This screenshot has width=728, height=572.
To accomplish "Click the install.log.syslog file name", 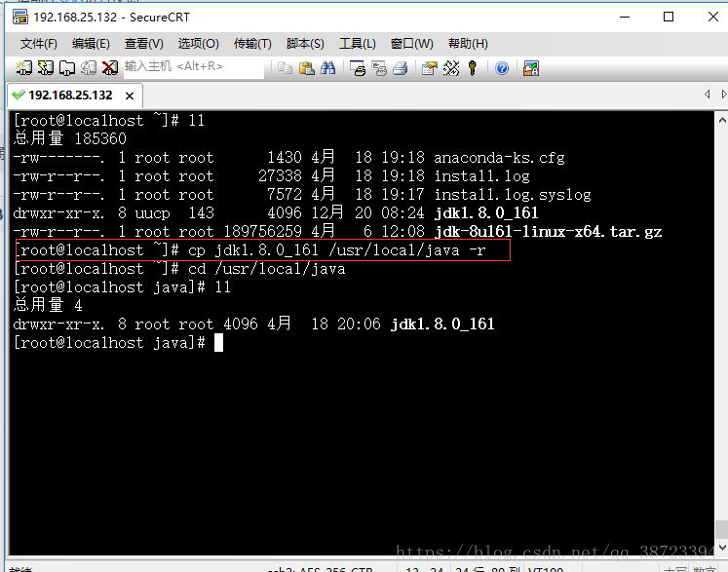I will 513,195.
